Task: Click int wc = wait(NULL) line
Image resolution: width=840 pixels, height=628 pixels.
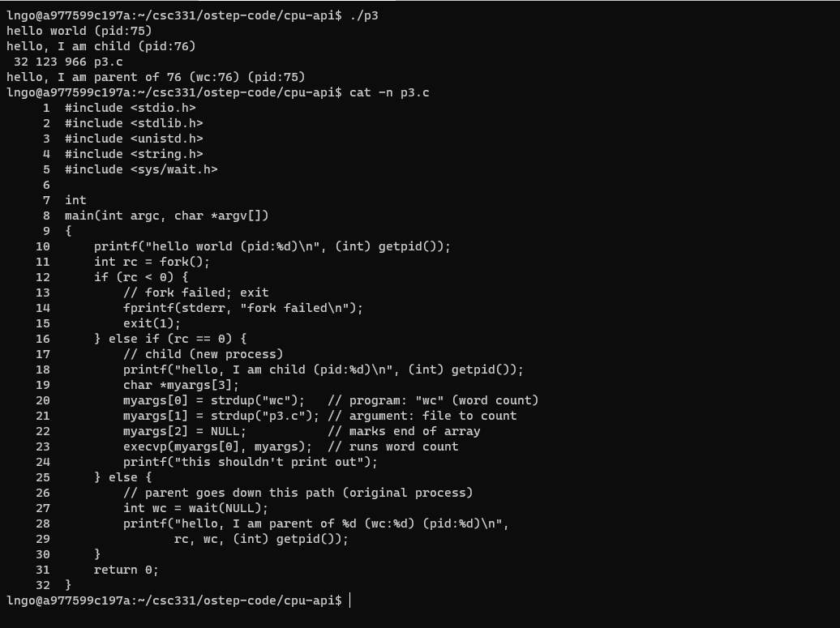Action: pyautogui.click(x=195, y=508)
